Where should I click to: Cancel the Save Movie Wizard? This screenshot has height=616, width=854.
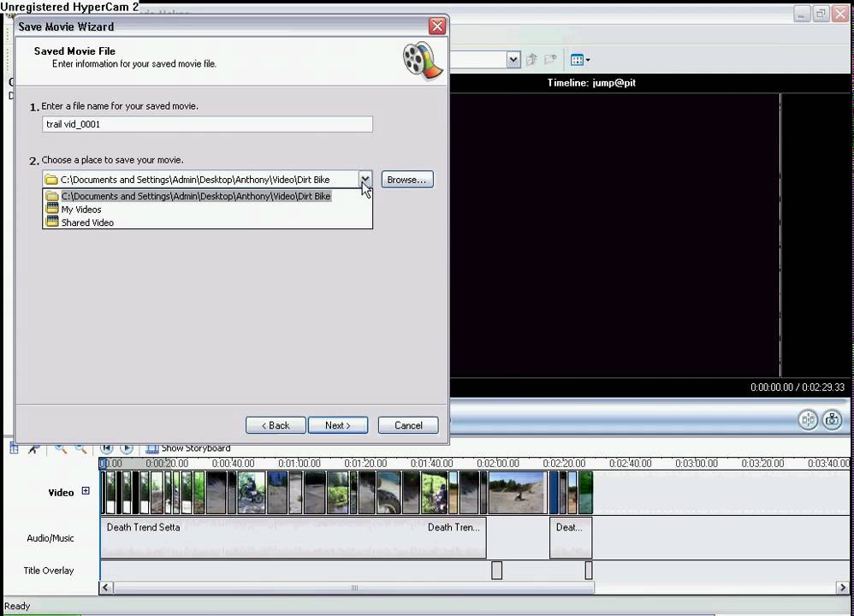pyautogui.click(x=408, y=425)
